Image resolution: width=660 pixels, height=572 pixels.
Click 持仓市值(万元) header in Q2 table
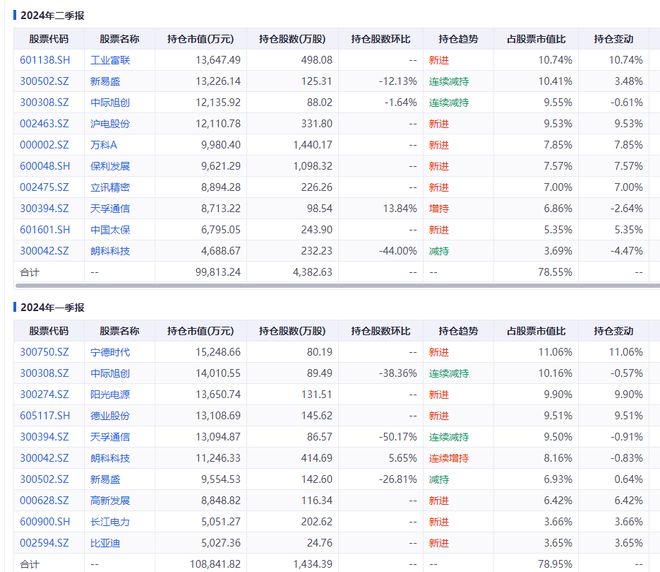[200, 39]
